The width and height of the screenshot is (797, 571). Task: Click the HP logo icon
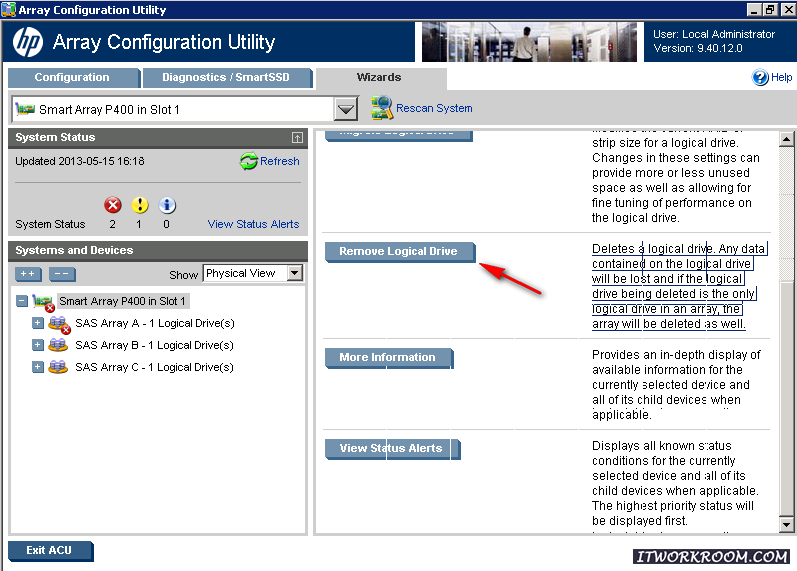pos(27,42)
